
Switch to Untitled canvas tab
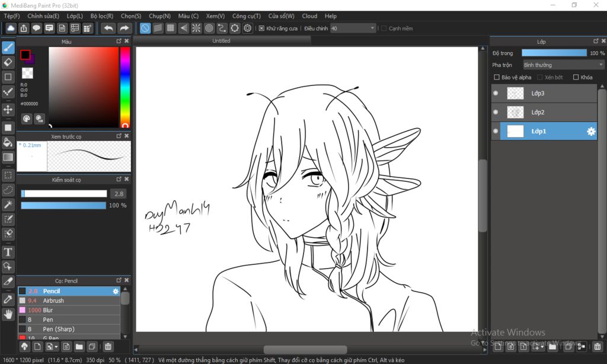[221, 41]
